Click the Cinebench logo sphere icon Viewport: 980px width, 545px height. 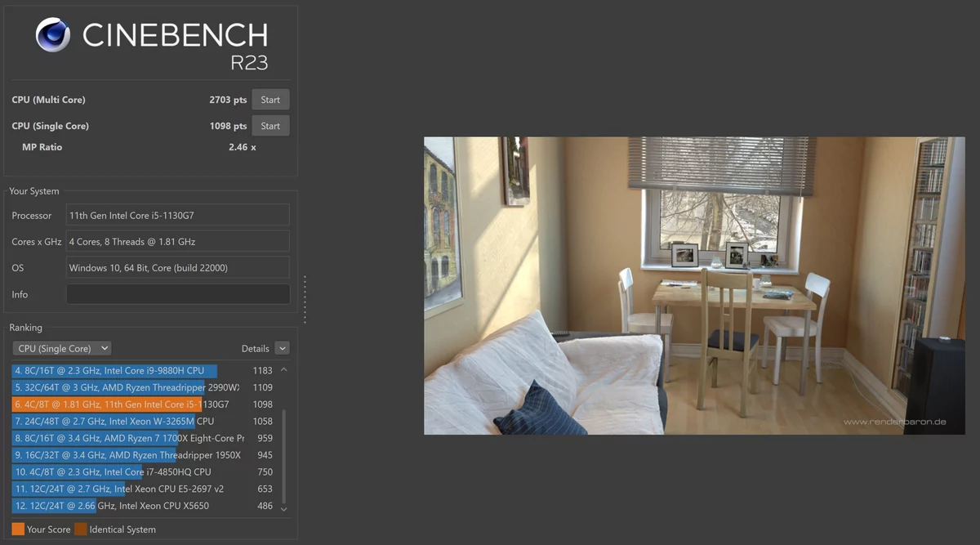click(53, 35)
